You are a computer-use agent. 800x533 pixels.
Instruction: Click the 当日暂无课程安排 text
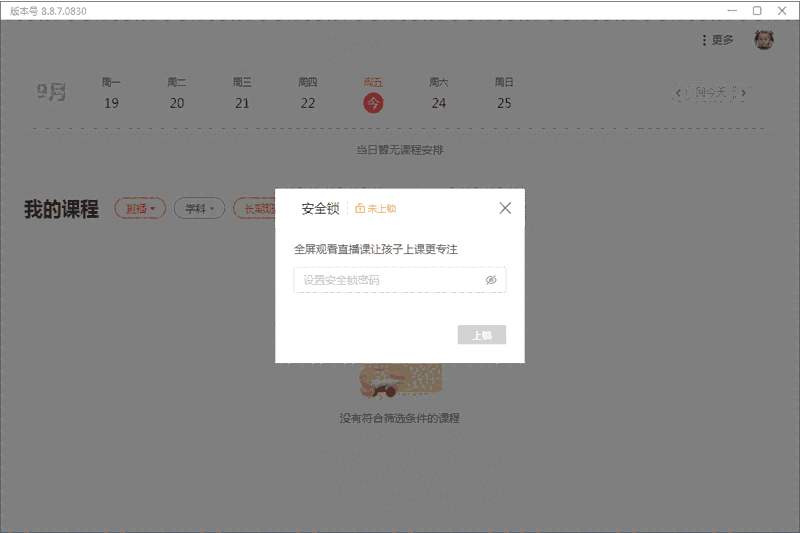(x=399, y=150)
